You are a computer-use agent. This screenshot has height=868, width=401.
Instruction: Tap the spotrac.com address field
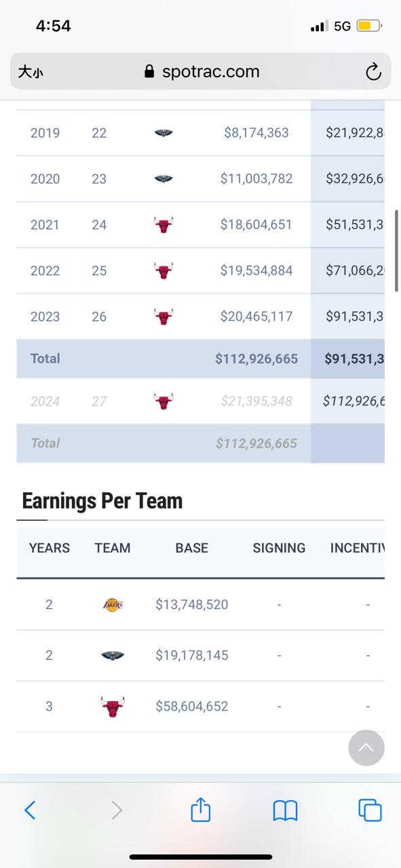tap(201, 71)
